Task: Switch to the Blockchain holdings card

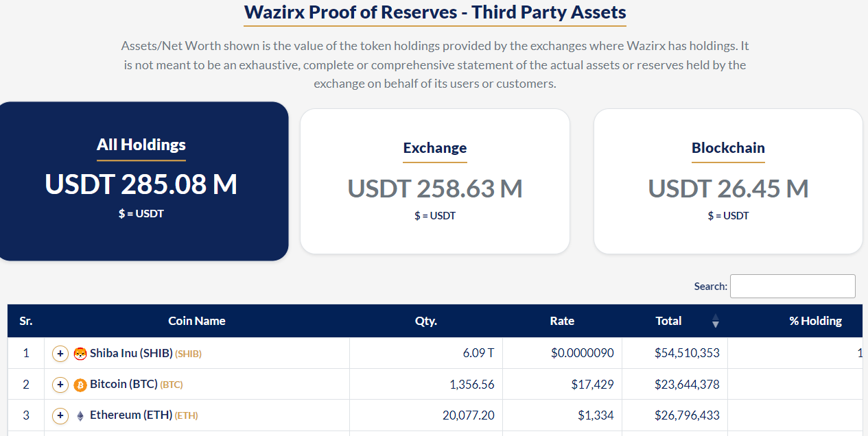Action: [x=728, y=180]
